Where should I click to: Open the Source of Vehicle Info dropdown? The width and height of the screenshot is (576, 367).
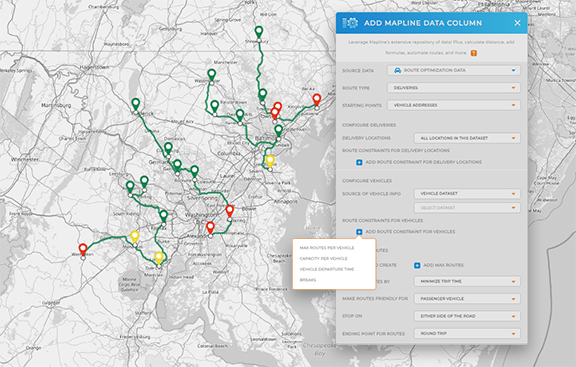pyautogui.click(x=467, y=194)
